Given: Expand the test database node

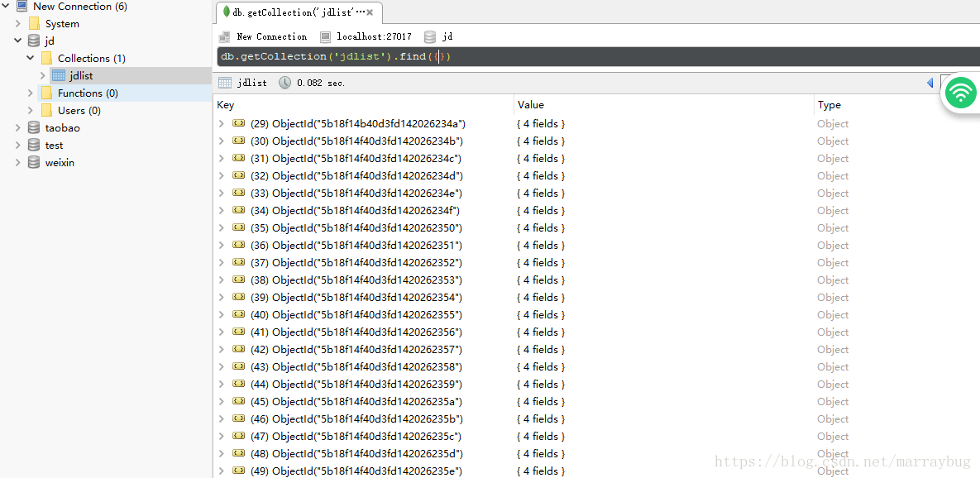Looking at the screenshot, I should 18,145.
